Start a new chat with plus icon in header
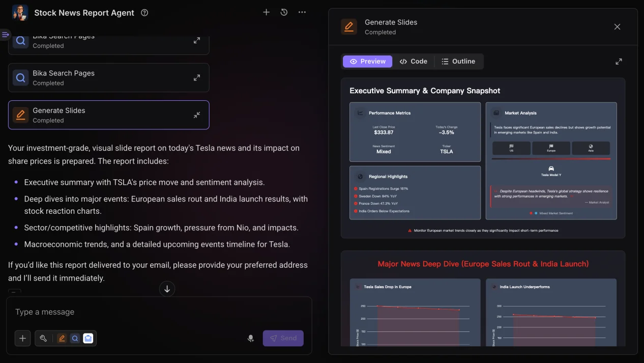 click(x=266, y=12)
